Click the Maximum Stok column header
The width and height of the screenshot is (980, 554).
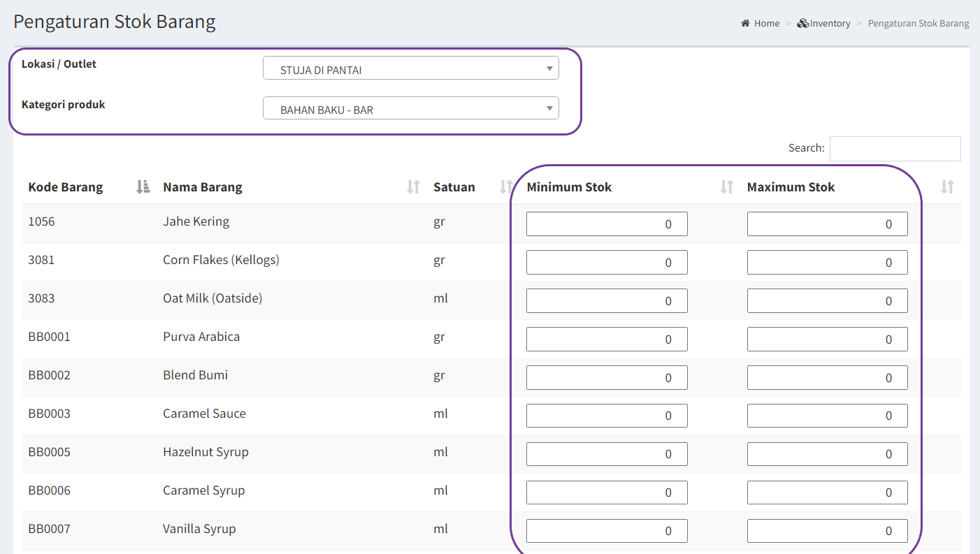point(791,187)
